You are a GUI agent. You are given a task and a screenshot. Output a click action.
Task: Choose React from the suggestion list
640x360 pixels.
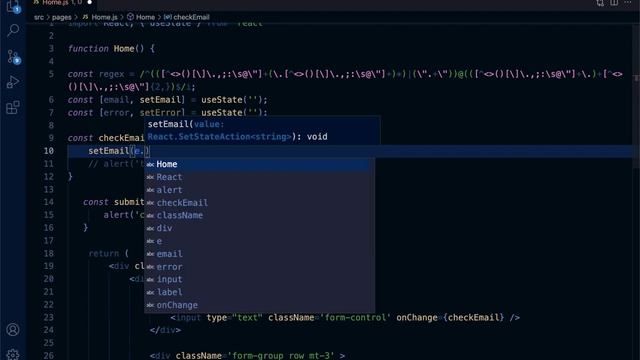click(259, 177)
